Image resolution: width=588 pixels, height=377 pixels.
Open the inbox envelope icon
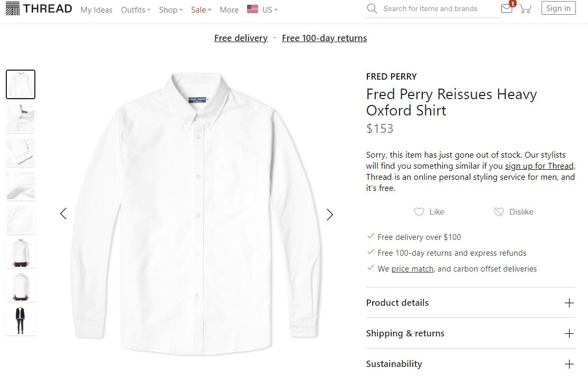(x=507, y=8)
